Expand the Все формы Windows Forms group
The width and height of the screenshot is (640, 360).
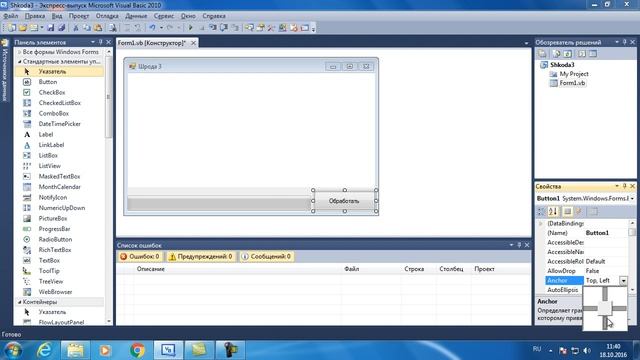click(x=19, y=52)
